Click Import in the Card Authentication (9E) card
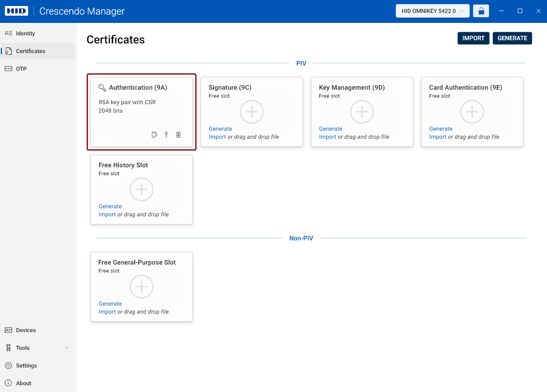This screenshot has height=392, width=547. coord(438,137)
